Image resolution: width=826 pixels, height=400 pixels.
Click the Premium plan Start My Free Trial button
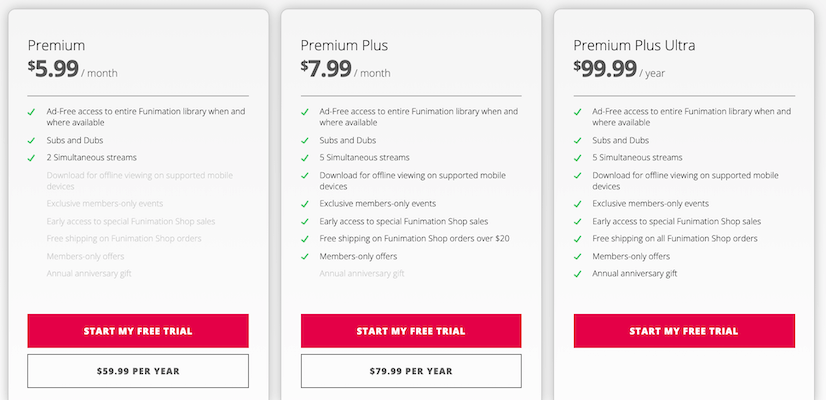pyautogui.click(x=138, y=331)
